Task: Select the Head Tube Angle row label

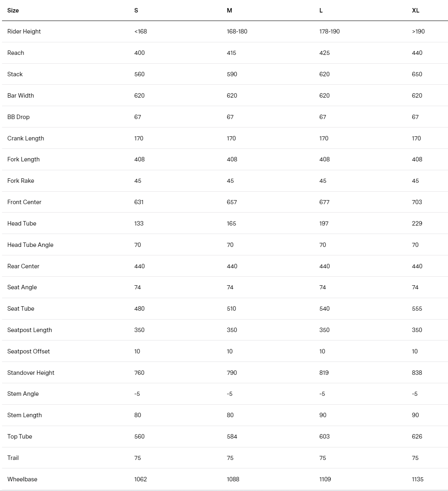Action: [30, 245]
